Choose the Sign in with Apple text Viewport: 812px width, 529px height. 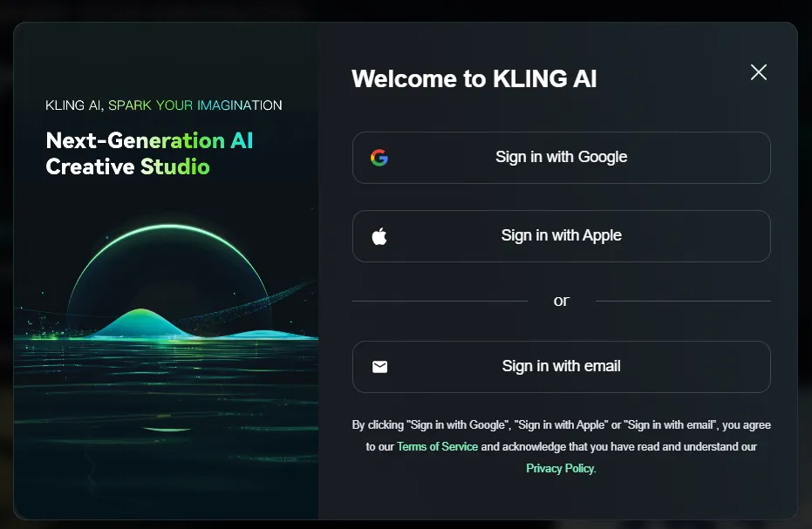pyautogui.click(x=561, y=235)
